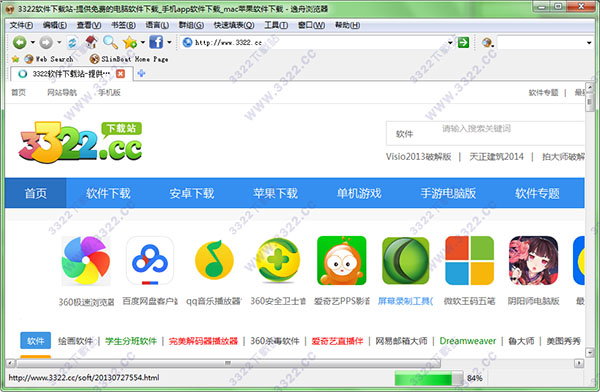Open the 软件 search category selector
The height and width of the screenshot is (392, 600).
click(x=404, y=134)
